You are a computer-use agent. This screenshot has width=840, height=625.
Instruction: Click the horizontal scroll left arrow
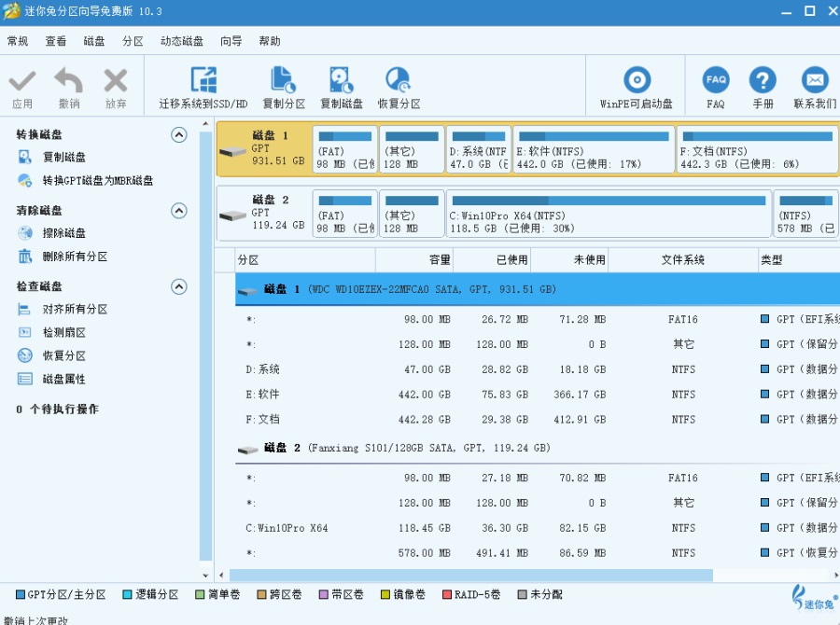221,576
